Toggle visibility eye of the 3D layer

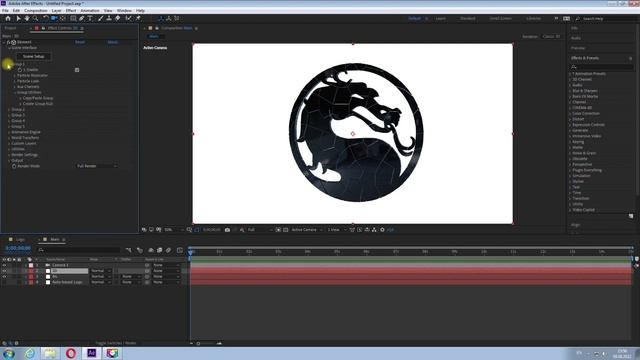point(4,271)
